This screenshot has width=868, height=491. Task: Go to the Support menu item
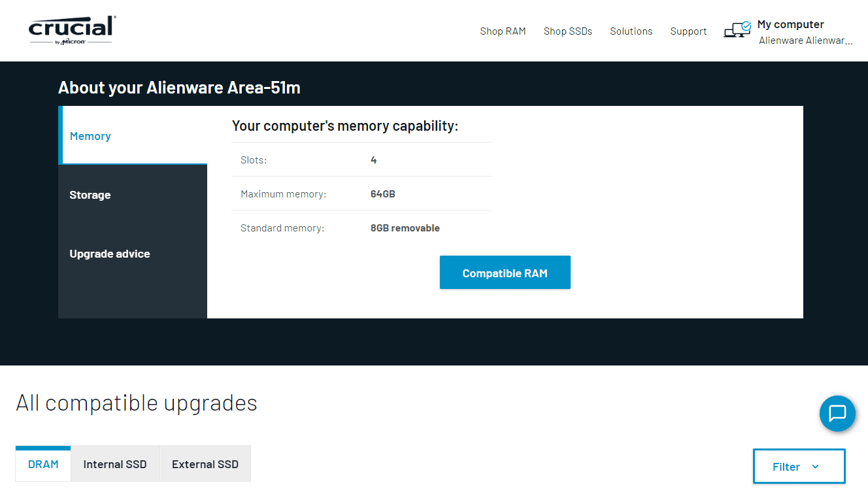click(x=688, y=31)
